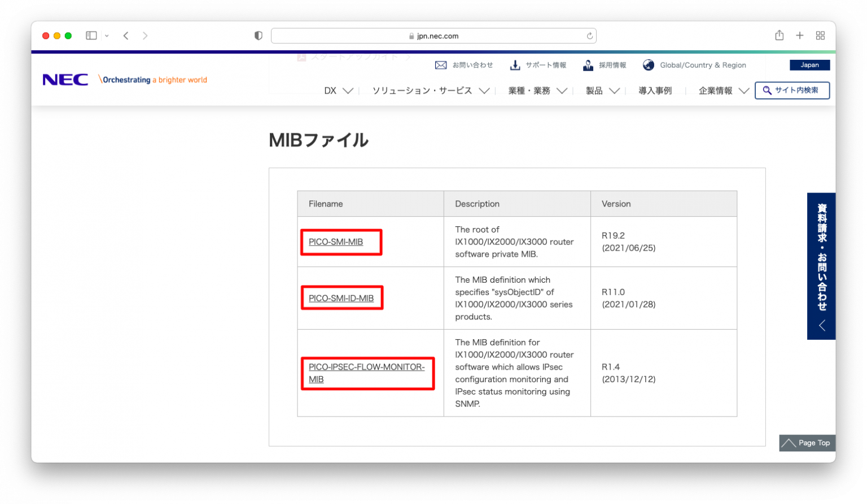Select the 採用情報 person icon
This screenshot has width=867, height=504.
tap(588, 65)
